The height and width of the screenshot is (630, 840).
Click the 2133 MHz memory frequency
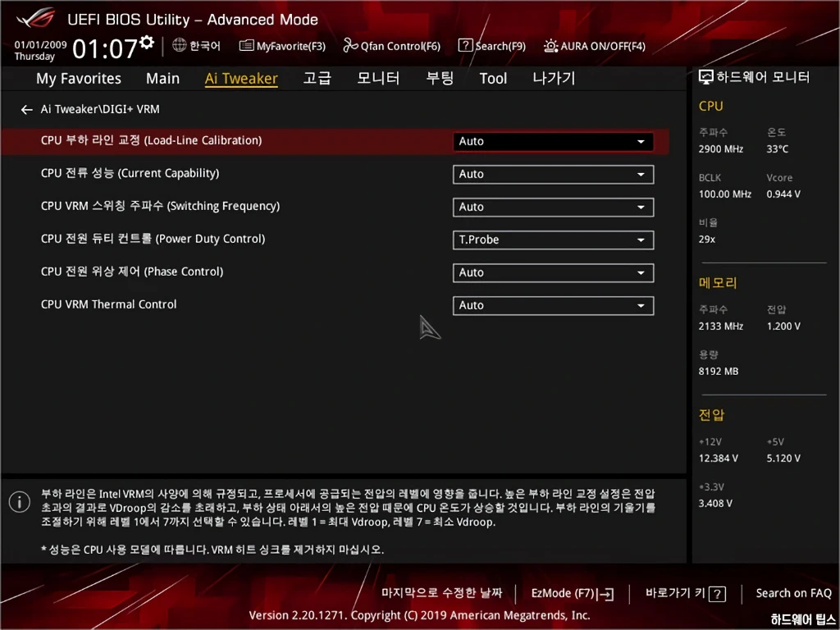click(720, 326)
